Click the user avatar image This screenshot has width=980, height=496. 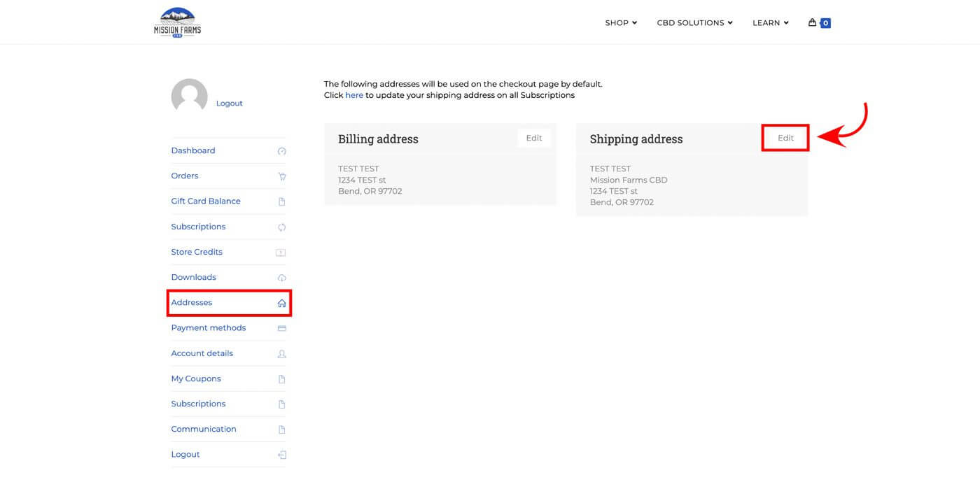(x=189, y=97)
